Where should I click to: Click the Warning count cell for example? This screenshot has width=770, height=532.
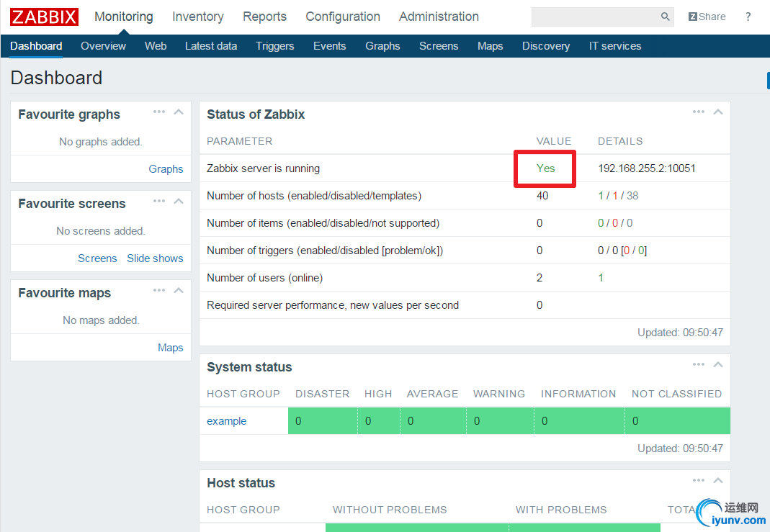pyautogui.click(x=500, y=421)
